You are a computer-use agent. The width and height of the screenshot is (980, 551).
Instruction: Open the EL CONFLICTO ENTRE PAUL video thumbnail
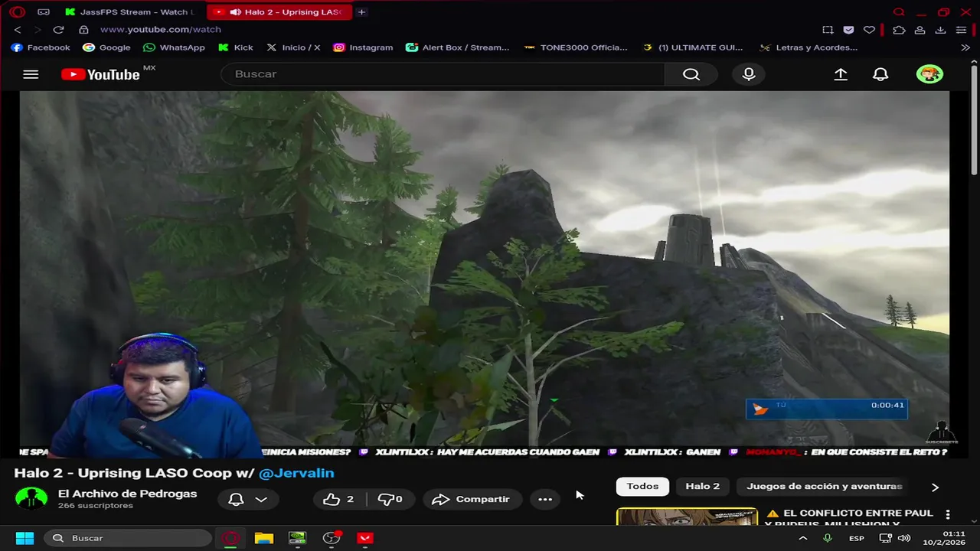[x=687, y=517]
